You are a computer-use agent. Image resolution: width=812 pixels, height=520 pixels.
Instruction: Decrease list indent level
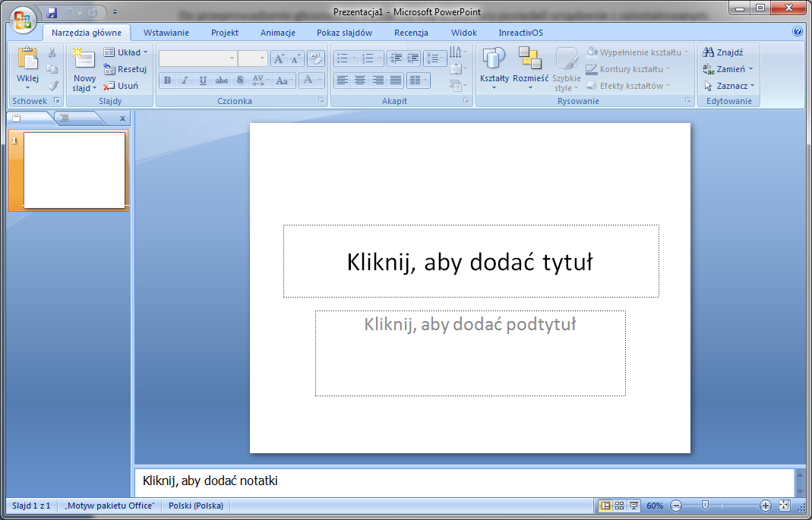pyautogui.click(x=396, y=58)
